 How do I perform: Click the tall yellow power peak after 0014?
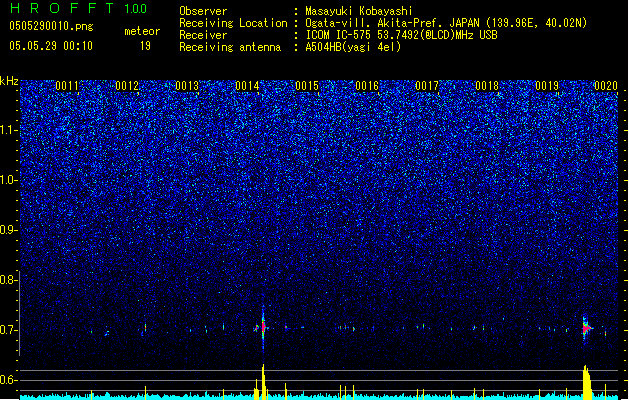tap(263, 381)
